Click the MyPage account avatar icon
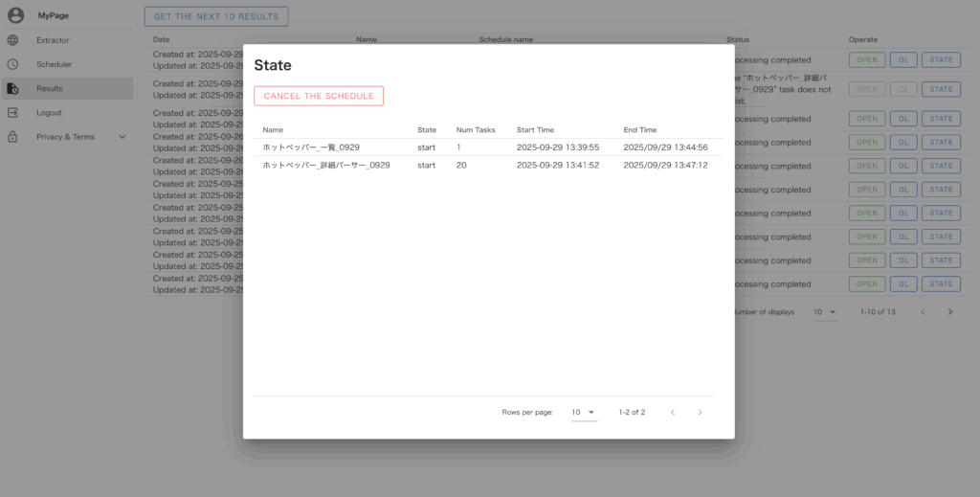The width and height of the screenshot is (980, 497). click(x=15, y=15)
